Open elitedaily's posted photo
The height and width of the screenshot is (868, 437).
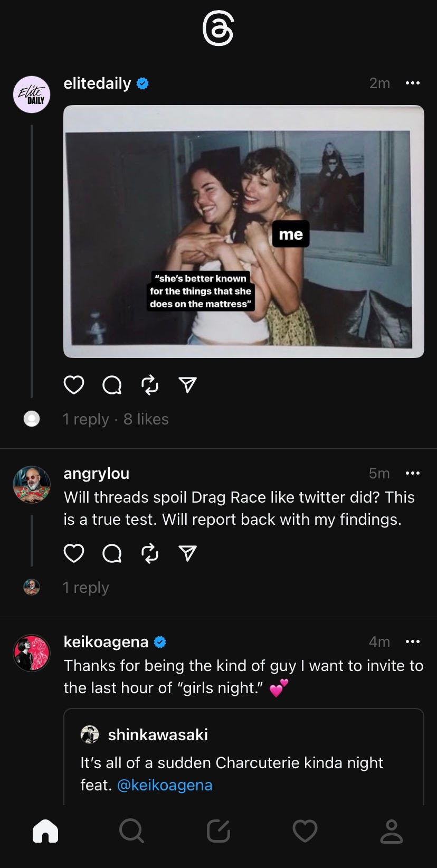[x=243, y=231]
